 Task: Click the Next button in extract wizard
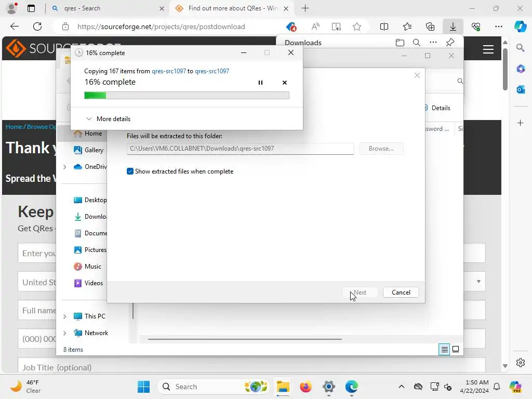[x=360, y=292]
